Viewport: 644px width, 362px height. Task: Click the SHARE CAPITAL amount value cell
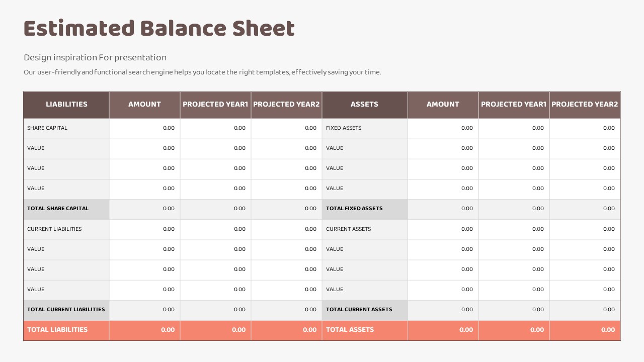[x=145, y=128]
